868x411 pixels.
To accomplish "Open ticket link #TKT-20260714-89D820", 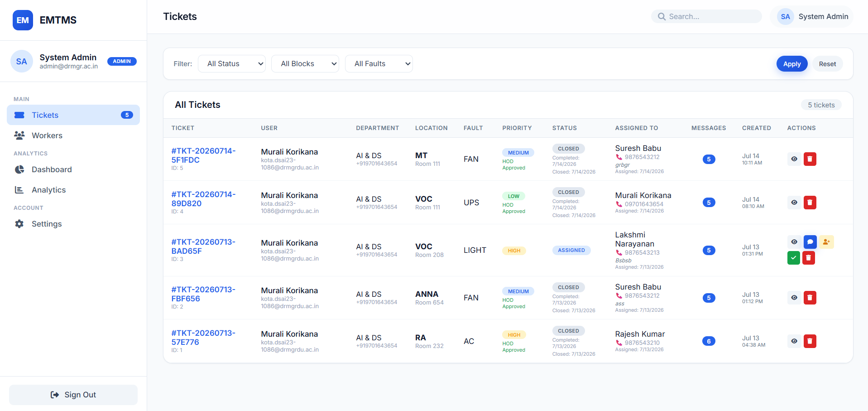I will 203,199.
